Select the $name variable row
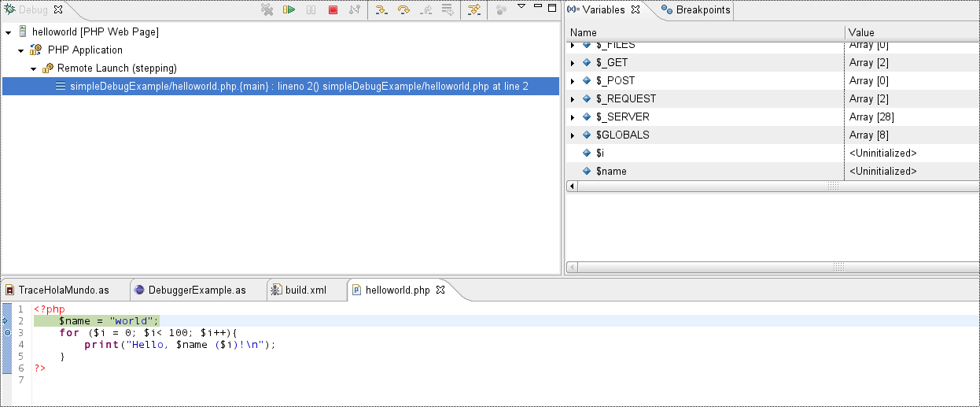 point(772,171)
